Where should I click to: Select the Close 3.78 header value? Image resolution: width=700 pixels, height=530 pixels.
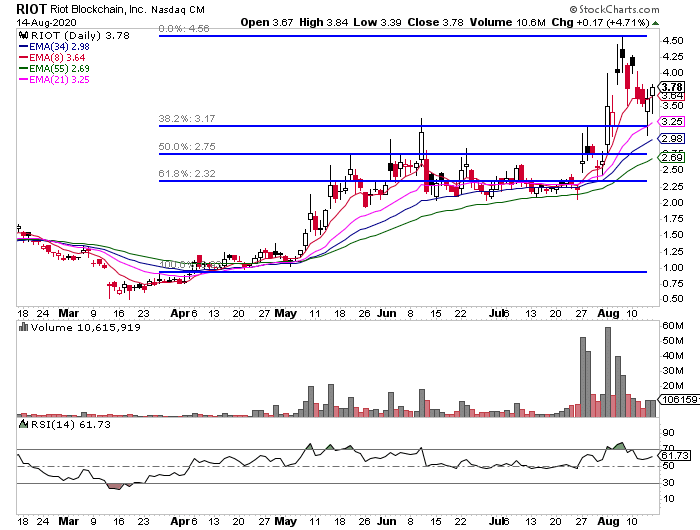435,22
